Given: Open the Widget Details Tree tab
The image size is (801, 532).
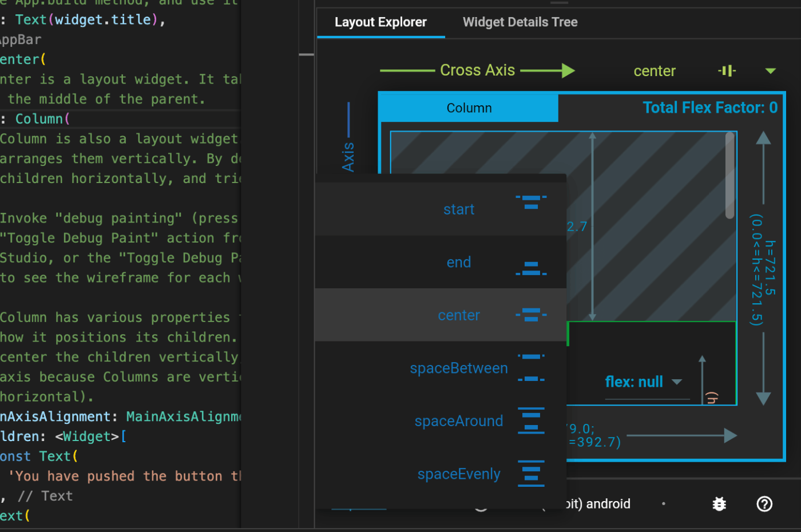Looking at the screenshot, I should tap(520, 22).
